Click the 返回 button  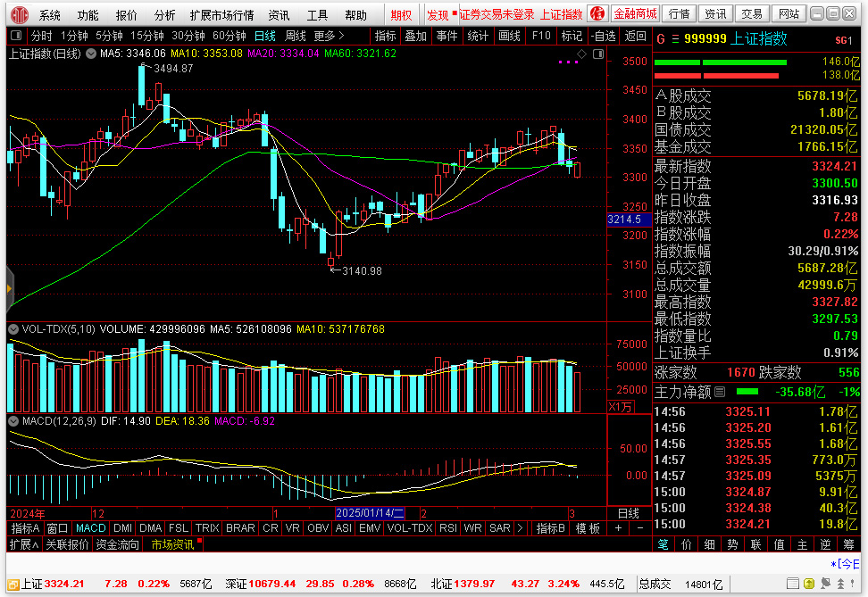(x=636, y=36)
